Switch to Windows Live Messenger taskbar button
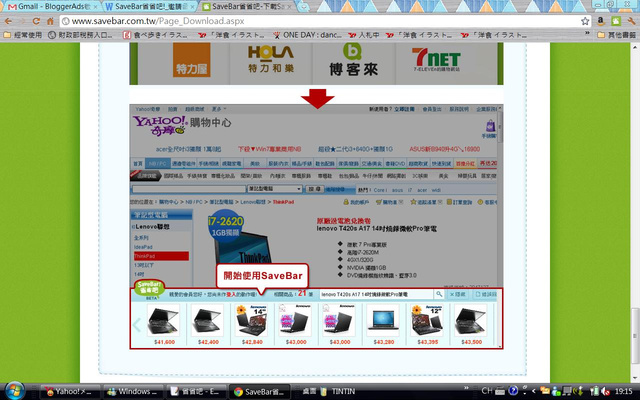 coord(133,392)
